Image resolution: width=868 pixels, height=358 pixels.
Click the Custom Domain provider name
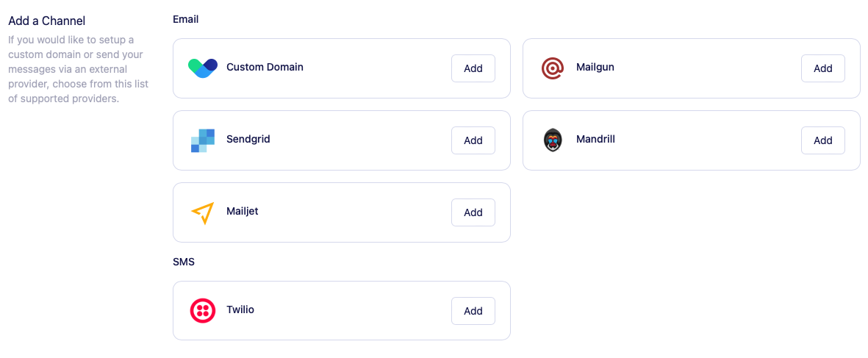(265, 67)
